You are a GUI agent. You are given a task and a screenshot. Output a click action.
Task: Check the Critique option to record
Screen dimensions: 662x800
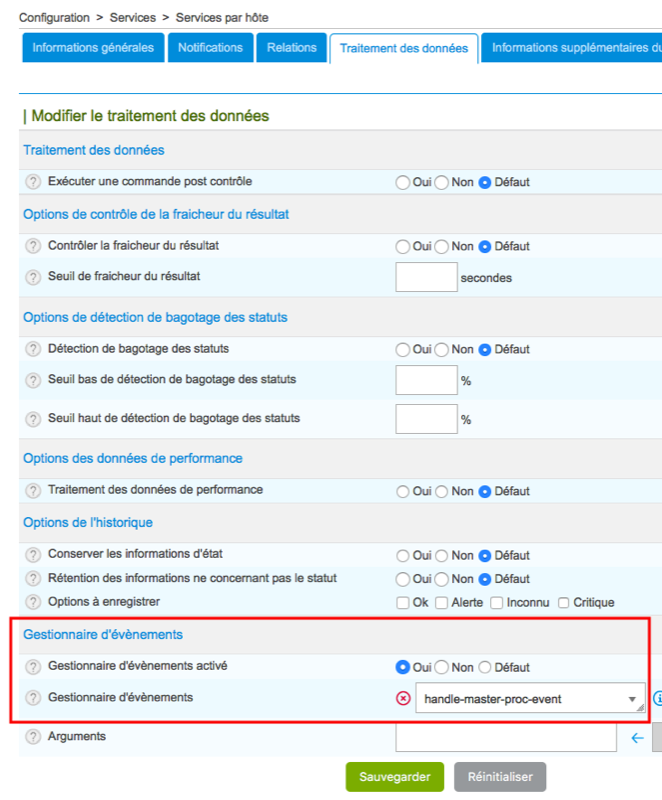click(564, 602)
